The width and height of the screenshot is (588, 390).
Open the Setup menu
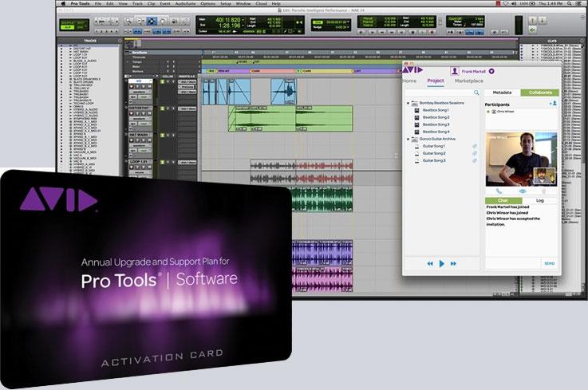(225, 3)
